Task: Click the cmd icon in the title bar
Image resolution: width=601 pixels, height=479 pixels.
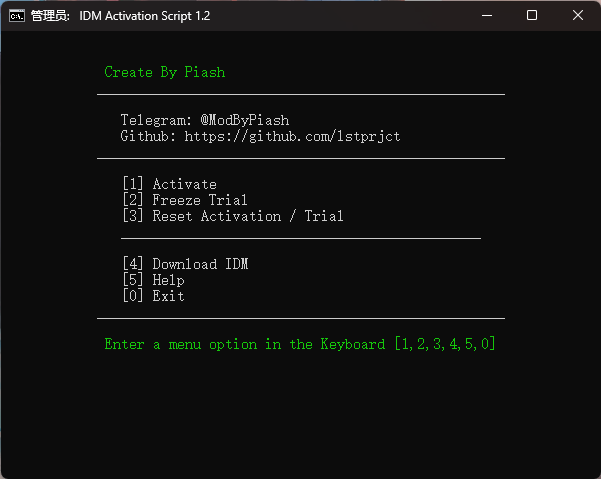Action: point(17,16)
